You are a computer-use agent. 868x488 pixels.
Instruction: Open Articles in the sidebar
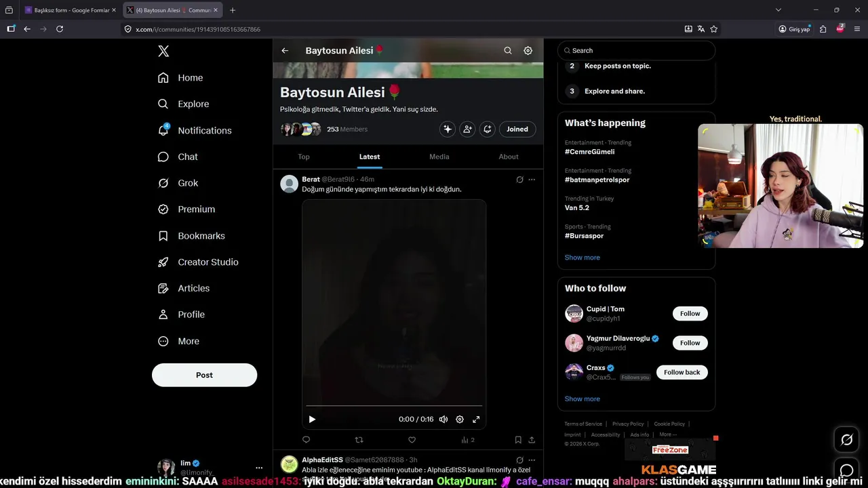tap(184, 288)
